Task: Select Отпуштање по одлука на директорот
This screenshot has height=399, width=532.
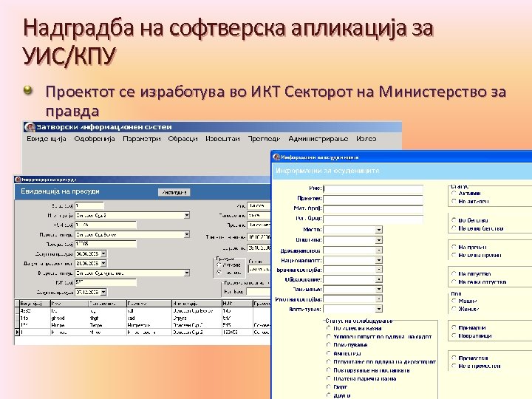Action: point(328,362)
